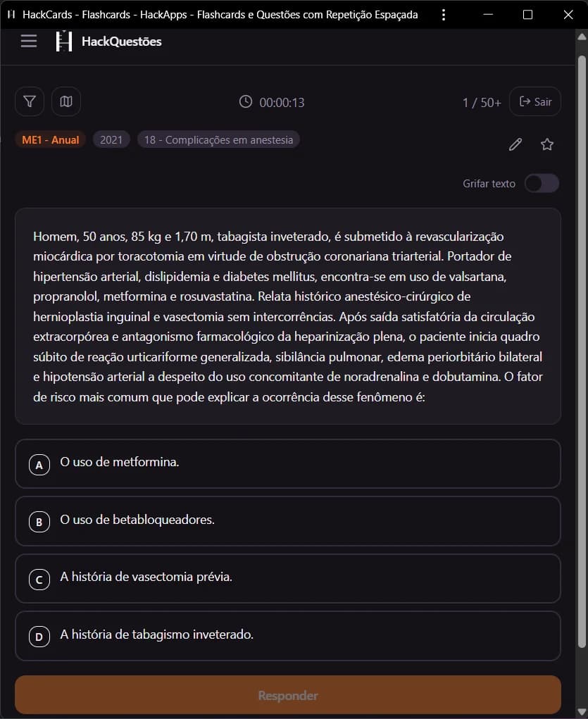Image resolution: width=588 pixels, height=719 pixels.
Task: Click the scrollbar down arrow
Action: [x=582, y=712]
